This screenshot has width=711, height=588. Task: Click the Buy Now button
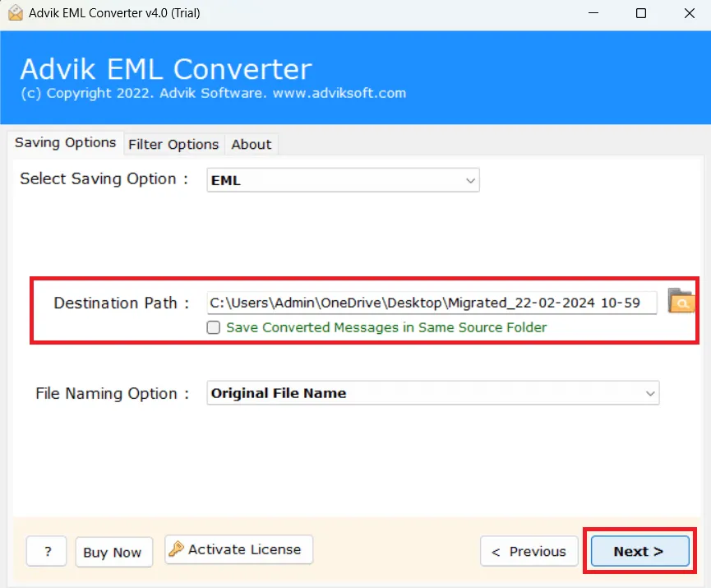[113, 552]
